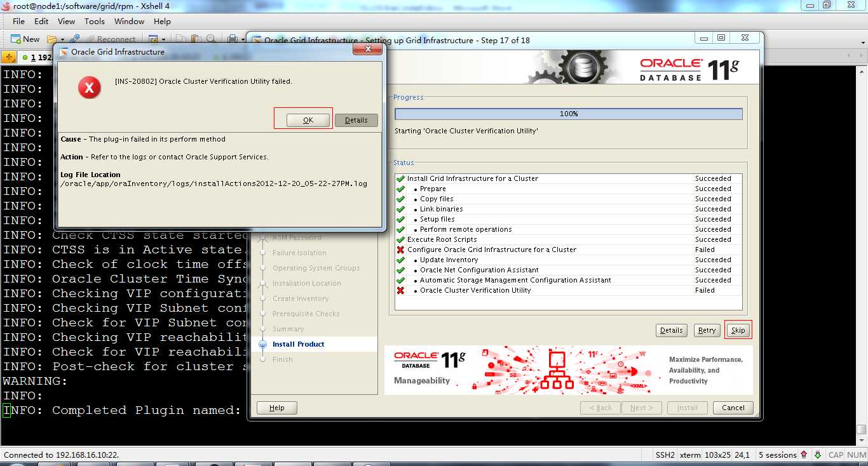Click the Retry button in the installer
868x466 pixels.
pyautogui.click(x=707, y=330)
